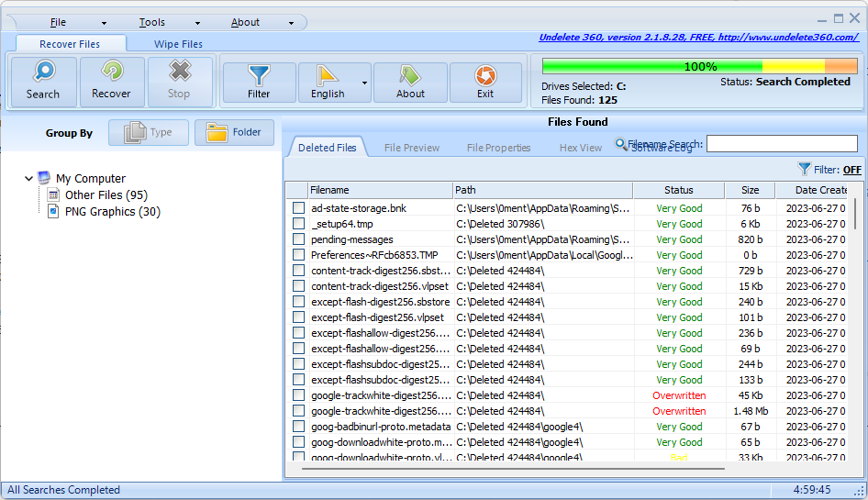Sort by the Status column header
Image resolution: width=868 pixels, height=500 pixels.
[x=679, y=190]
